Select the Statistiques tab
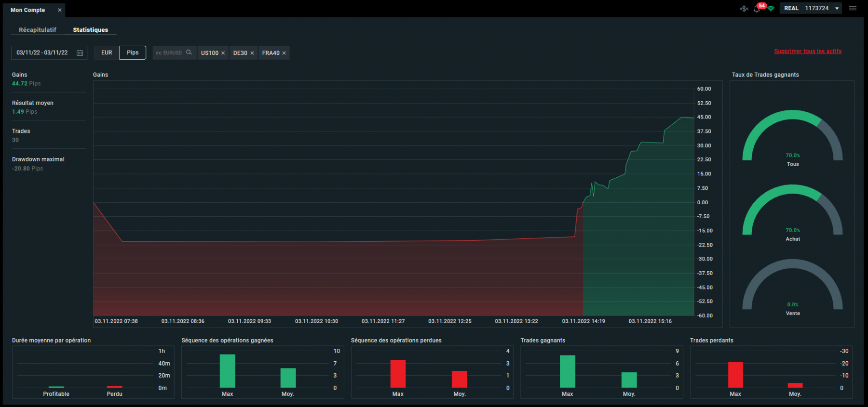This screenshot has width=868, height=407. [91, 30]
